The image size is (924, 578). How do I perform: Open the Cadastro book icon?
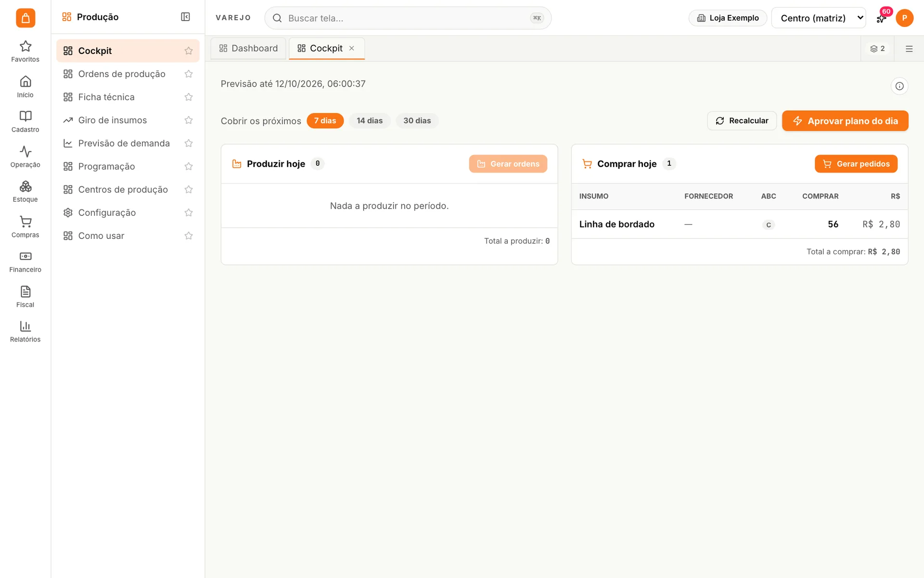25,122
